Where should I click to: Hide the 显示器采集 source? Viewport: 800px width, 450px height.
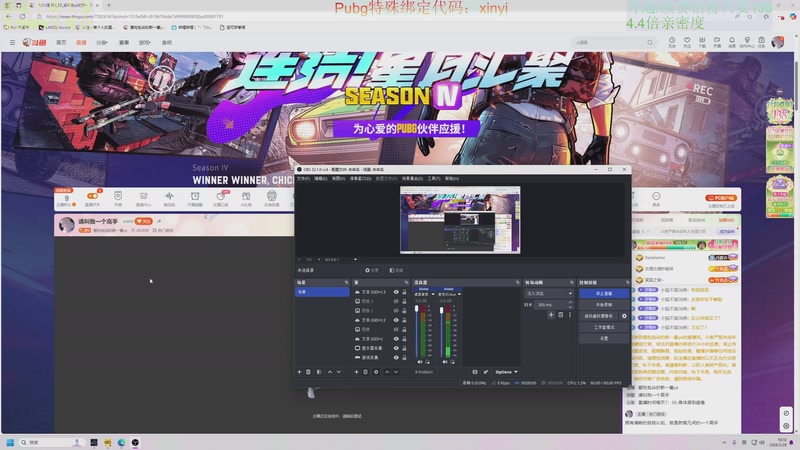pyautogui.click(x=396, y=348)
